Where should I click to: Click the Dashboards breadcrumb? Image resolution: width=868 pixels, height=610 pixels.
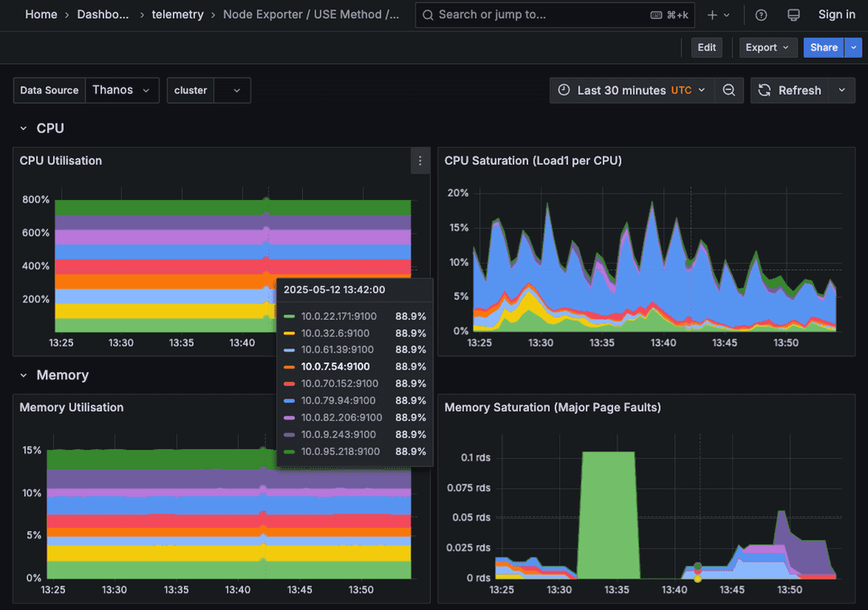pos(104,14)
